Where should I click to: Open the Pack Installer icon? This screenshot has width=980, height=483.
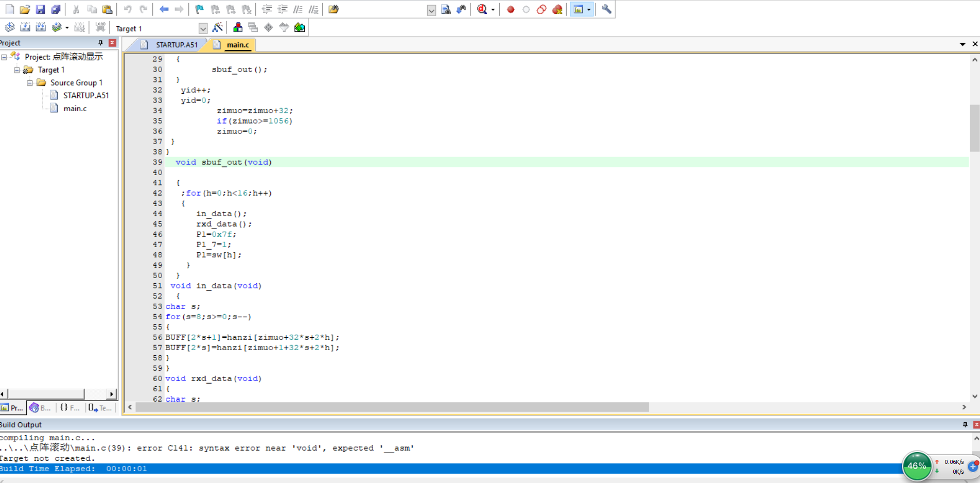300,27
